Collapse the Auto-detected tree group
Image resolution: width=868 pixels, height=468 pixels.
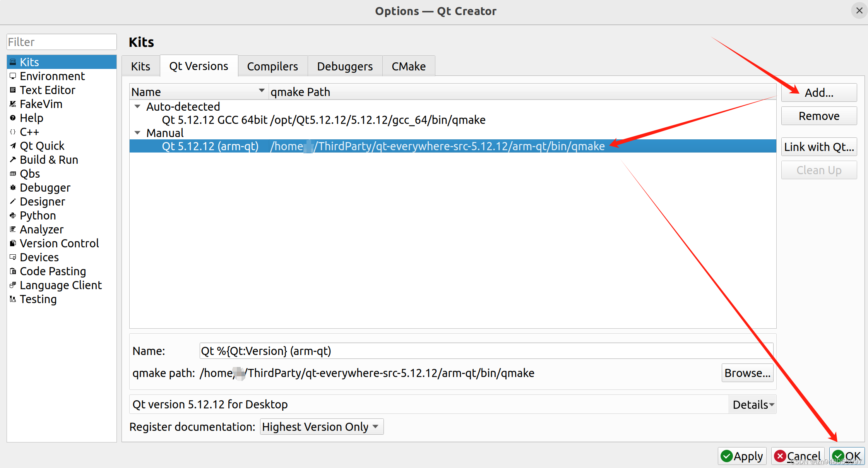(x=137, y=106)
